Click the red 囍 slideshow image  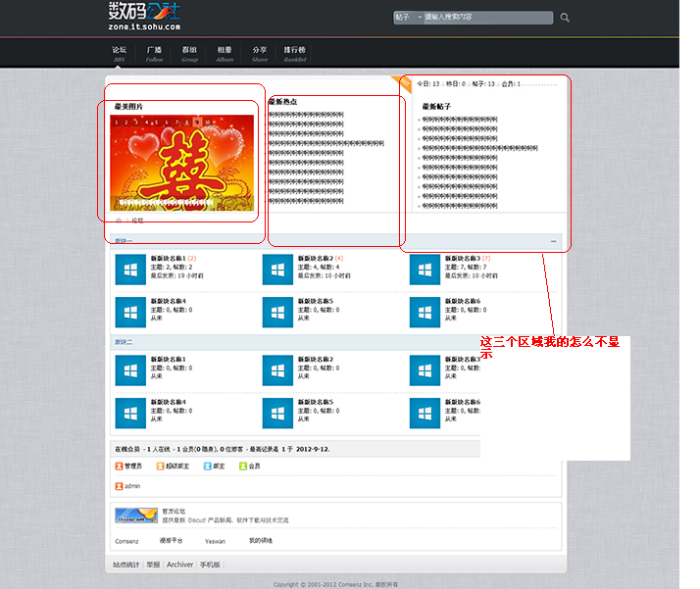[x=181, y=163]
